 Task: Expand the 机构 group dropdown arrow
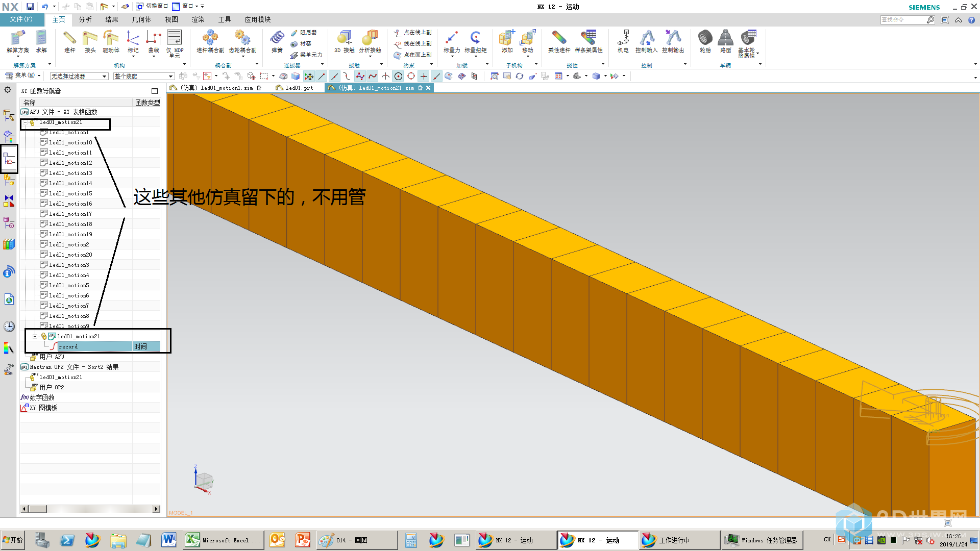click(184, 65)
